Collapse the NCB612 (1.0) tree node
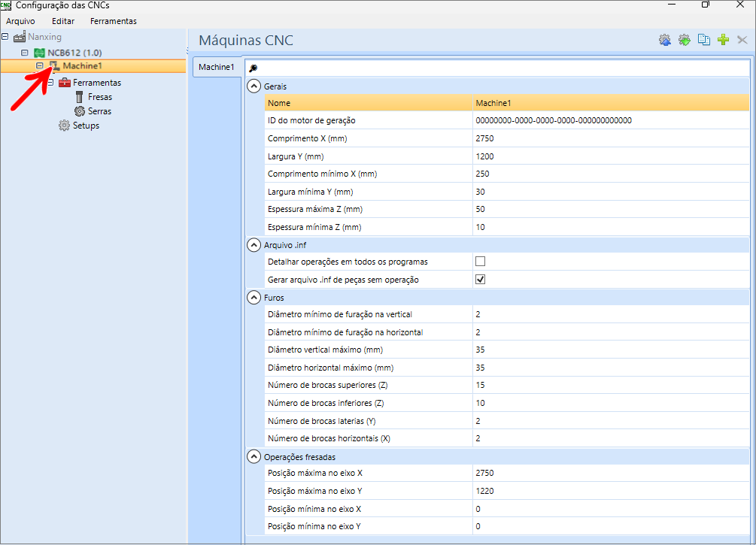756x545 pixels. pyautogui.click(x=25, y=53)
